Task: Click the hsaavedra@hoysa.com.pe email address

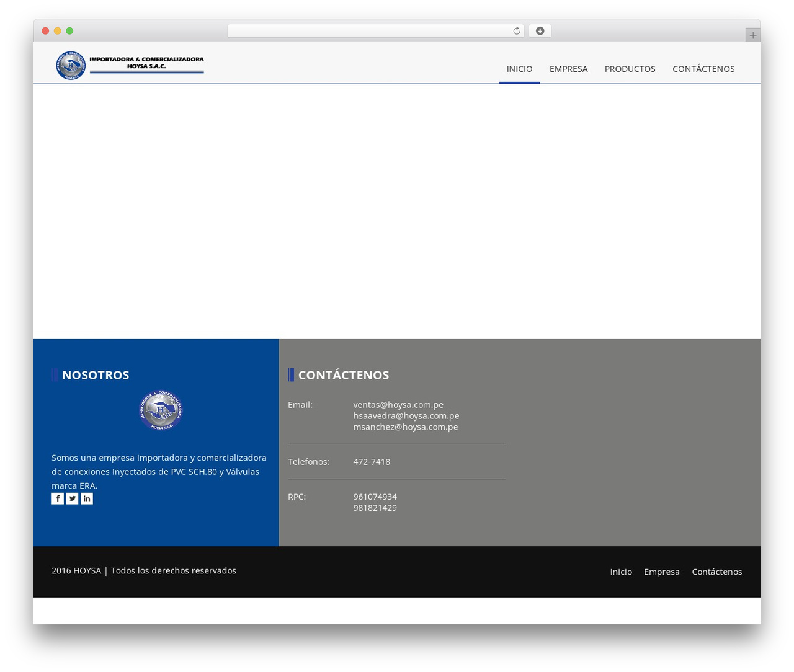Action: (406, 416)
